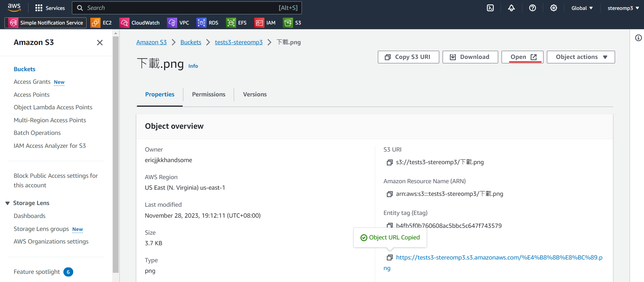This screenshot has height=282, width=644.
Task: Click the AWS logo home icon
Action: 14,7
